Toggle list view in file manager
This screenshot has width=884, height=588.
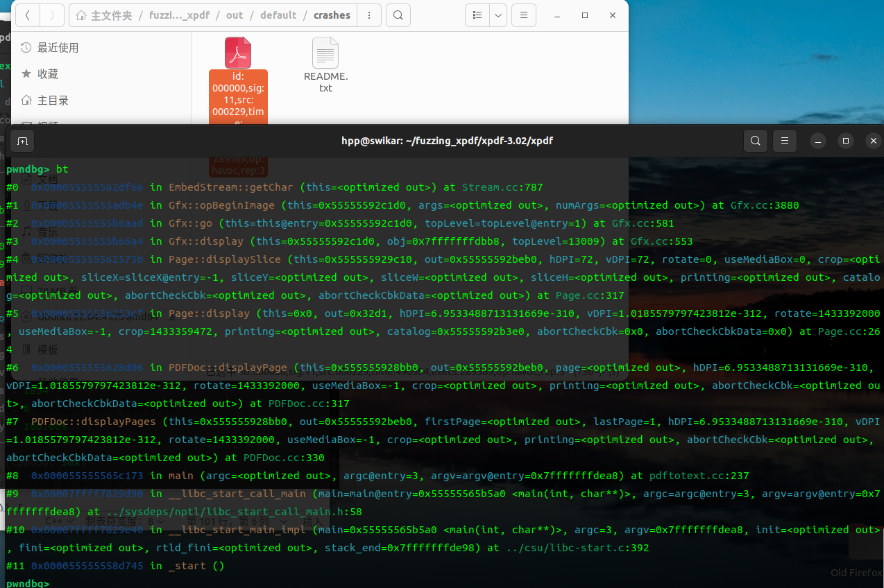tap(477, 15)
